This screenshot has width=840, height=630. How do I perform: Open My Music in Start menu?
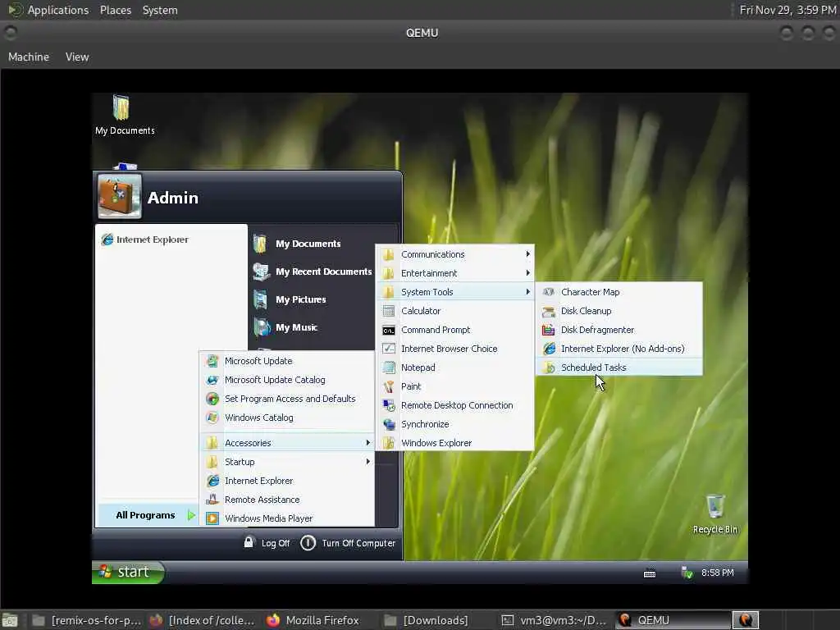tap(285, 327)
